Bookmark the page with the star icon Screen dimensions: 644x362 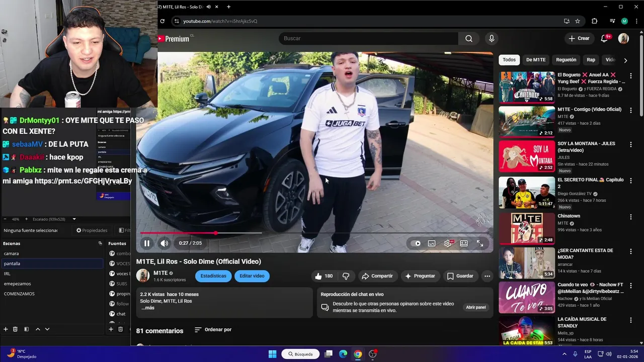click(578, 21)
